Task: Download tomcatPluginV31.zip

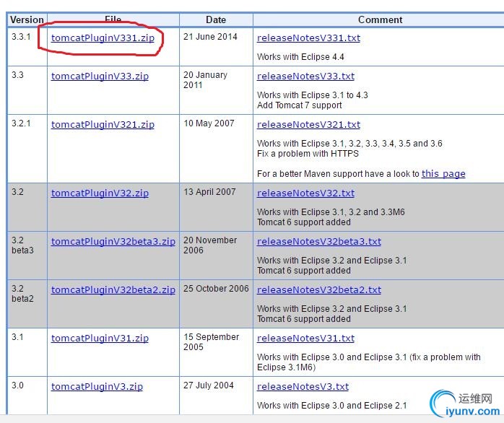Action: pyautogui.click(x=100, y=338)
